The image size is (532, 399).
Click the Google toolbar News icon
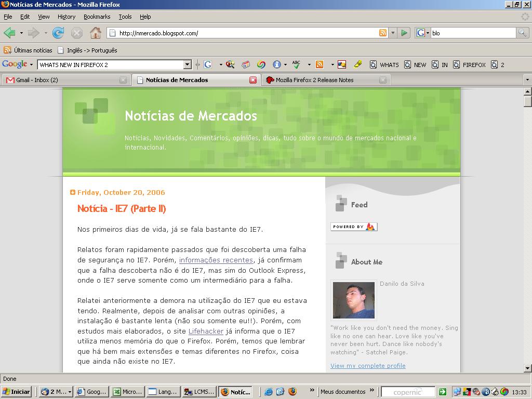[x=246, y=64]
